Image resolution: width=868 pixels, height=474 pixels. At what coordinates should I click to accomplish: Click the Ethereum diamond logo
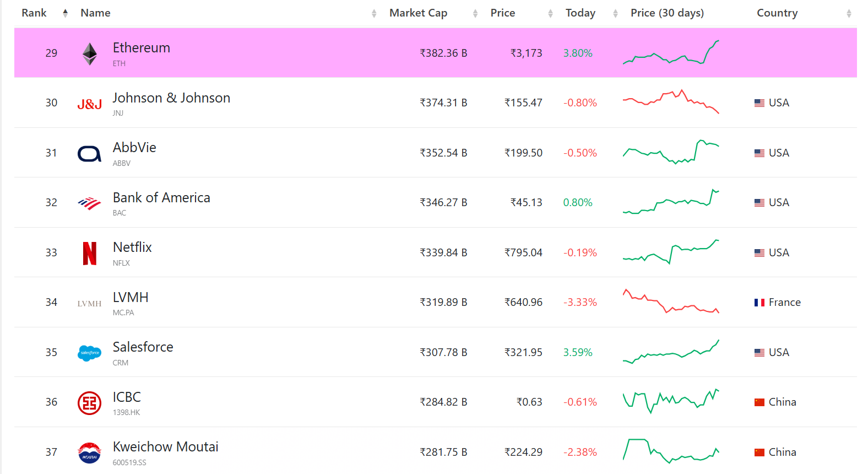point(89,54)
